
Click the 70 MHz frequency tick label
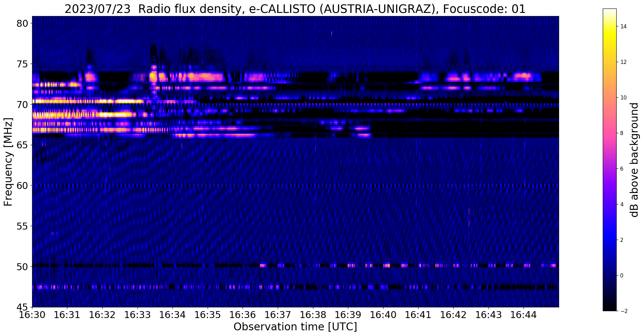(x=23, y=104)
